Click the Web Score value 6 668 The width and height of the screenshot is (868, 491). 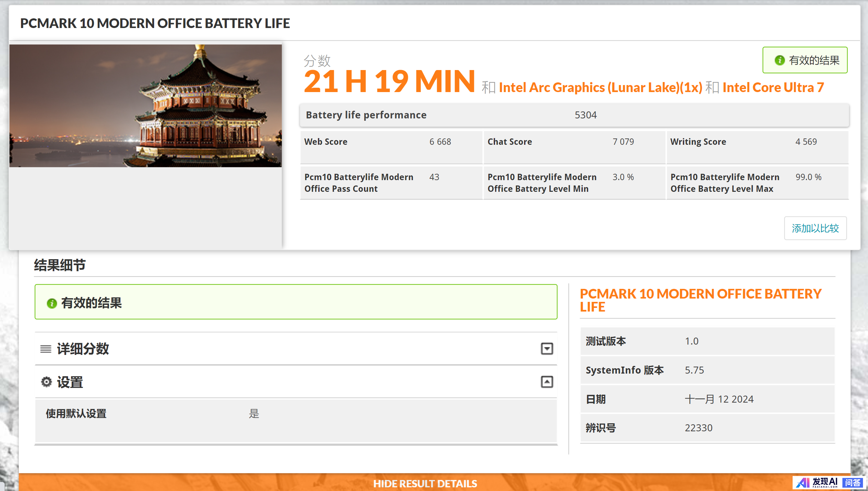click(x=440, y=142)
